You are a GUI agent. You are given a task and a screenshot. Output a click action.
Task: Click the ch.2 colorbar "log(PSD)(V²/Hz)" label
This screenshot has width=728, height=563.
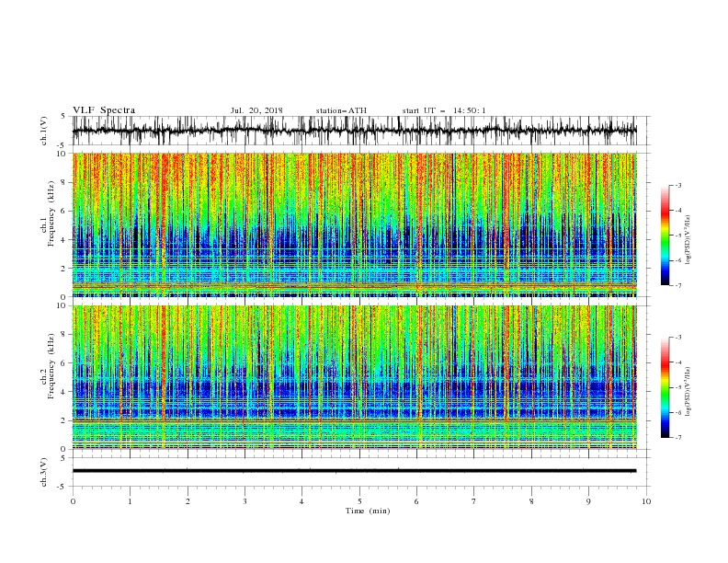tap(688, 391)
